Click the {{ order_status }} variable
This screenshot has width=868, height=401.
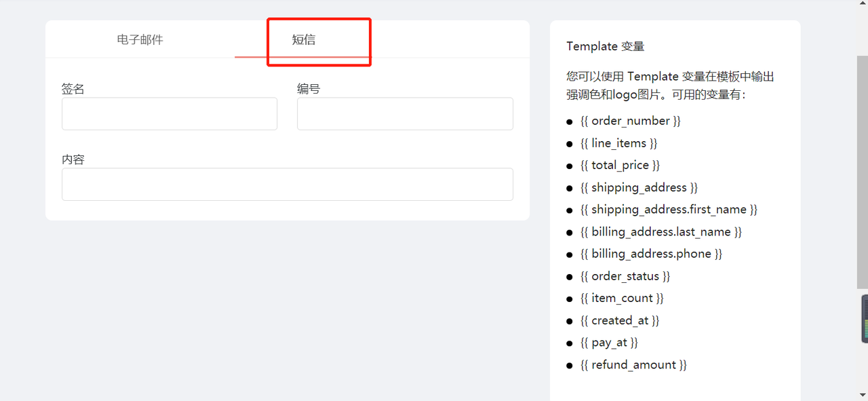625,276
